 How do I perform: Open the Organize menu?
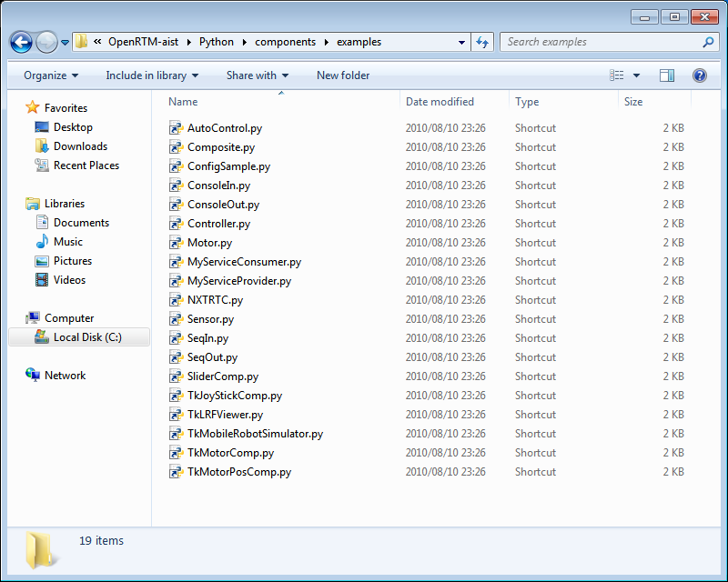pos(51,75)
